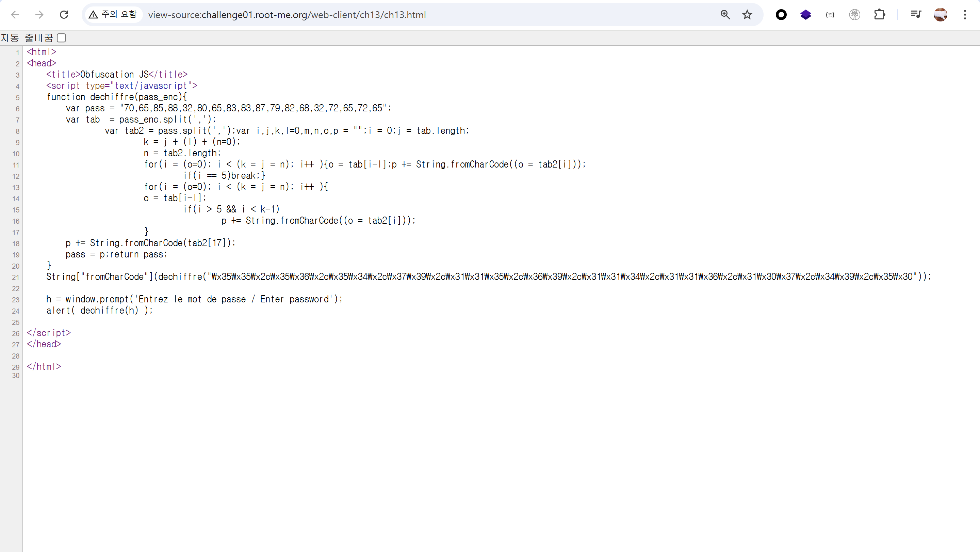
Task: Enable the 자동 줄바꿈 line wrap checkbox
Action: pos(61,38)
